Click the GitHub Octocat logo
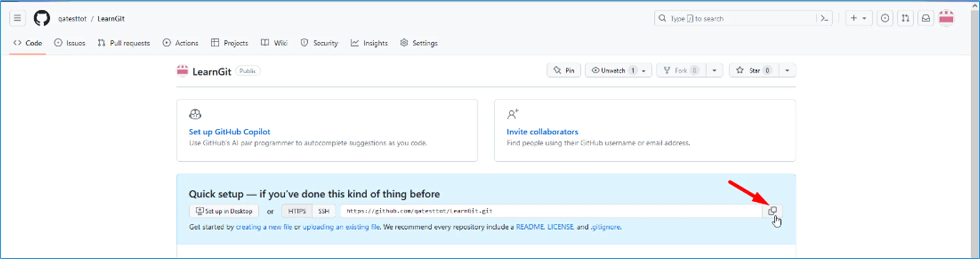Image resolution: width=980 pixels, height=259 pixels. [x=42, y=18]
